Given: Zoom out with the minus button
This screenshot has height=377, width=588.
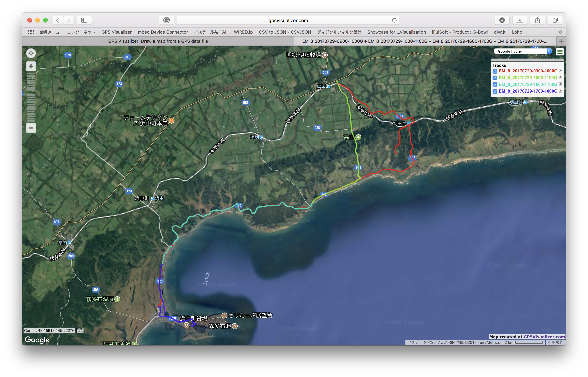Looking at the screenshot, I should pos(31,128).
